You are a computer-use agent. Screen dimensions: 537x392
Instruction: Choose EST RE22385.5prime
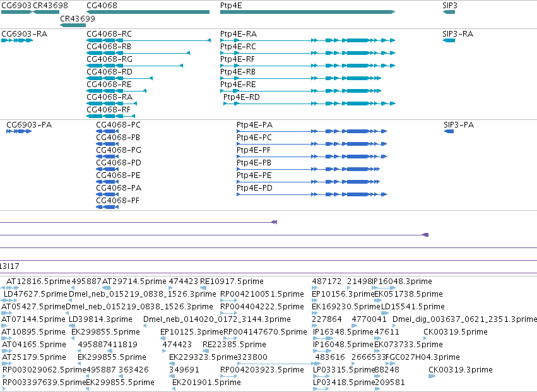pos(234,345)
